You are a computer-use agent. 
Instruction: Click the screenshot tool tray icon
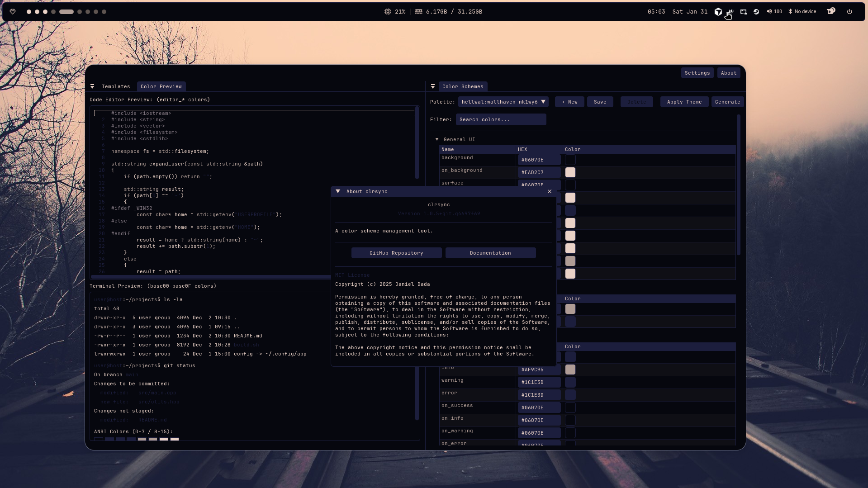(x=744, y=12)
